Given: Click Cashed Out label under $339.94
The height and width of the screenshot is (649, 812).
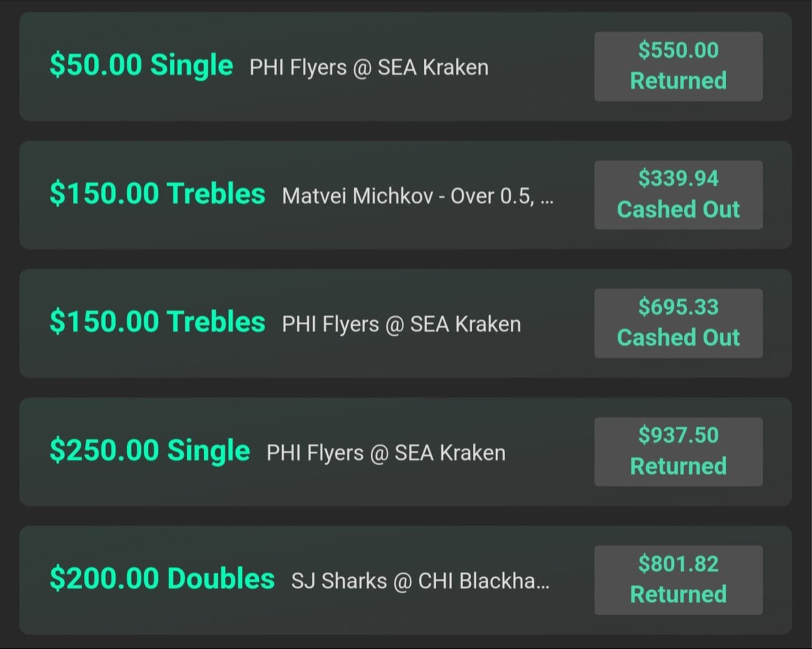Looking at the screenshot, I should click(x=678, y=209).
